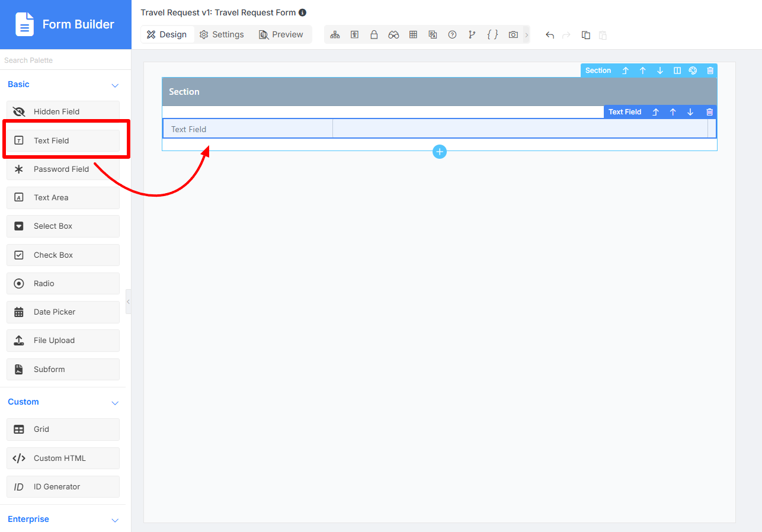Open permission settings via padlock icon
The width and height of the screenshot is (762, 532).
374,35
